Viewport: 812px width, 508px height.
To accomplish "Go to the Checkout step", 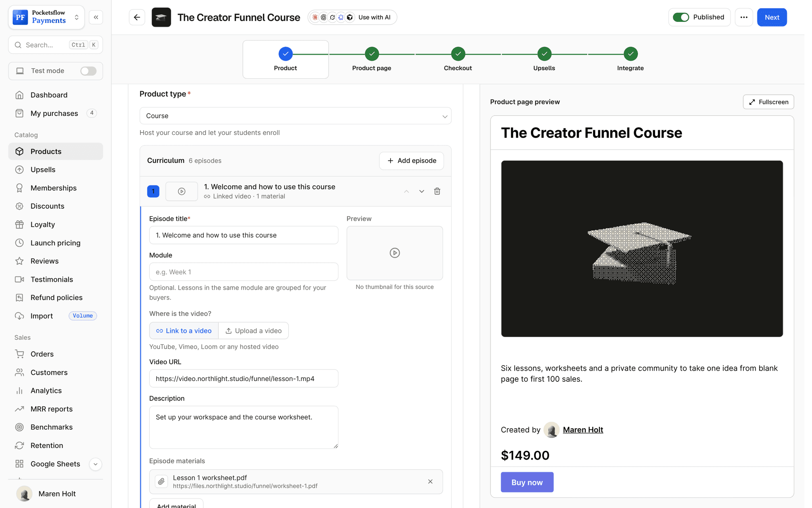I will click(458, 59).
